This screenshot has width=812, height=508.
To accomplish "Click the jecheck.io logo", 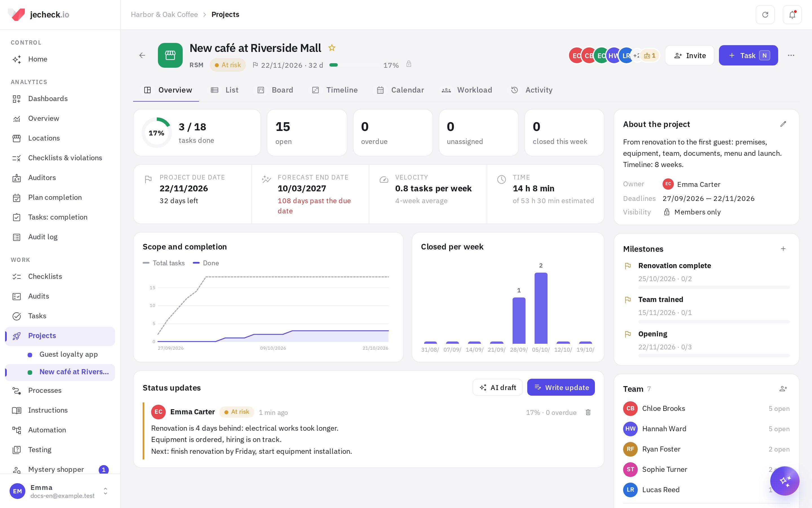I will tap(39, 14).
